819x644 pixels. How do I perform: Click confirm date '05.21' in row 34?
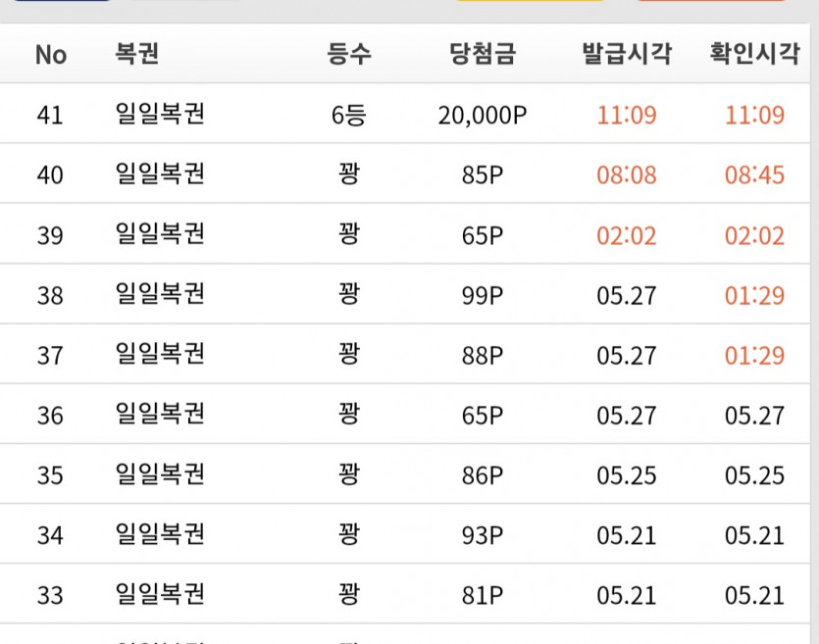point(754,535)
